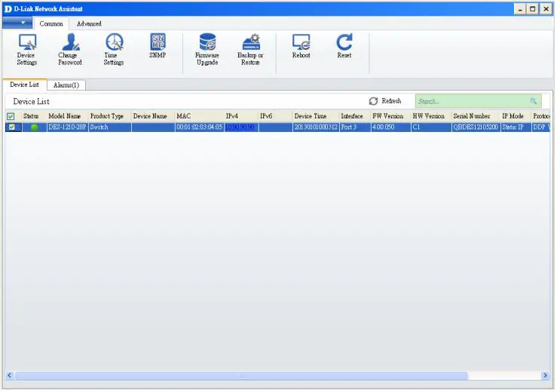This screenshot has width=557, height=392.
Task: Minimize the D-Link Network Assistant window
Action: click(520, 9)
